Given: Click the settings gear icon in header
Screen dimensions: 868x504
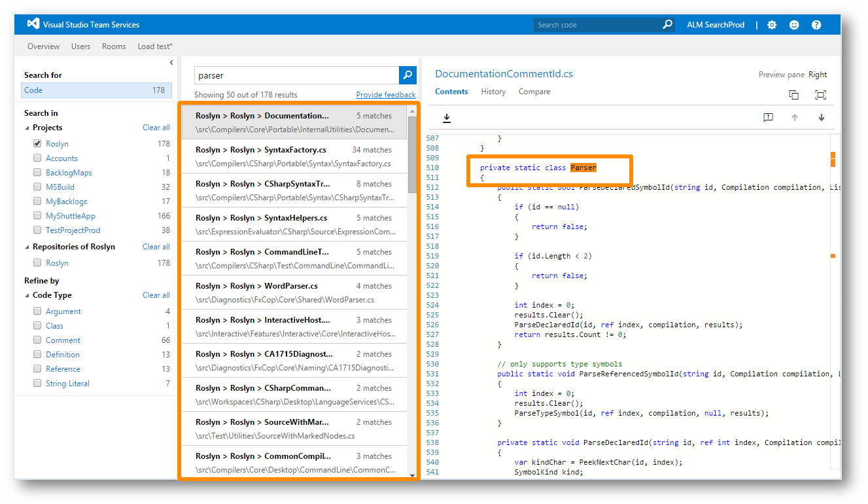Looking at the screenshot, I should [772, 25].
